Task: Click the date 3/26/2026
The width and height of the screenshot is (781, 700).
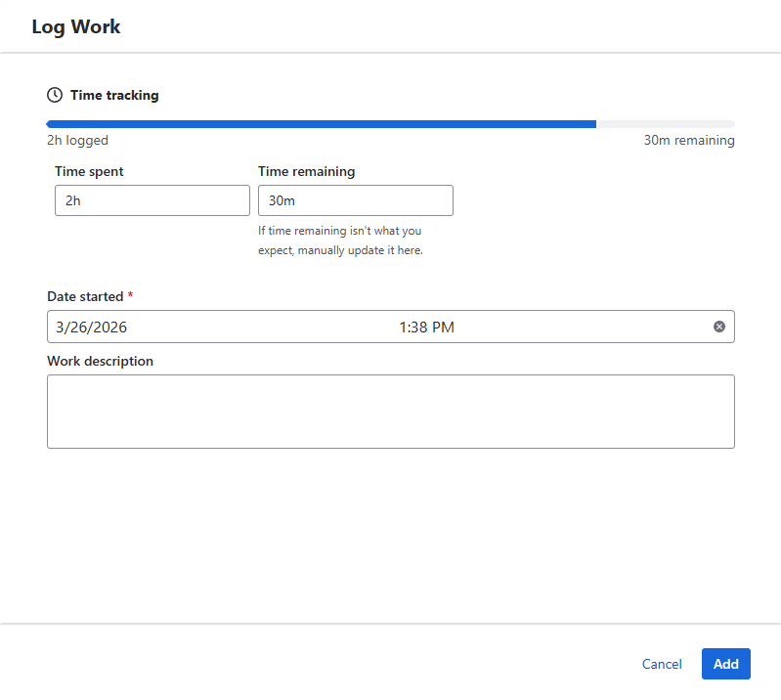Action: tap(91, 327)
